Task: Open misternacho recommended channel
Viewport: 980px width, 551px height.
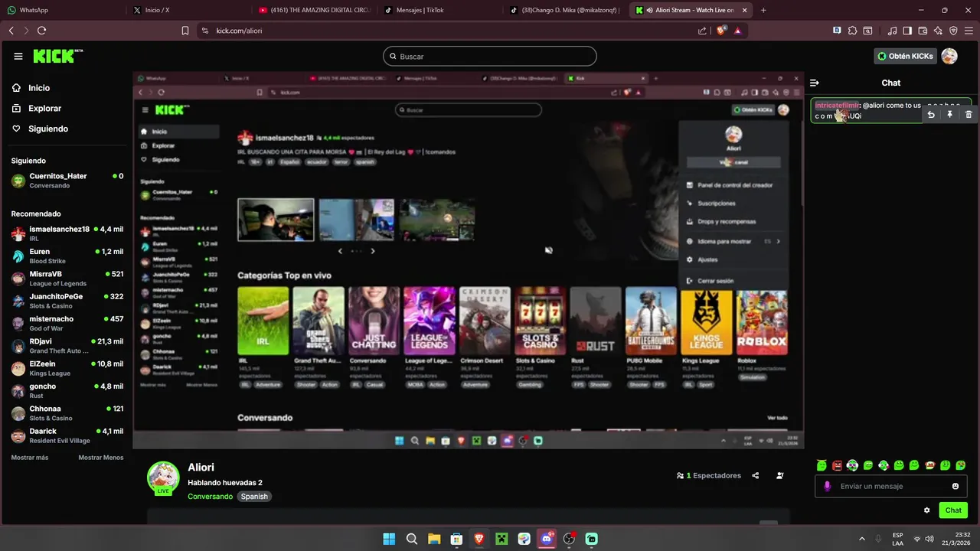Action: tap(67, 324)
